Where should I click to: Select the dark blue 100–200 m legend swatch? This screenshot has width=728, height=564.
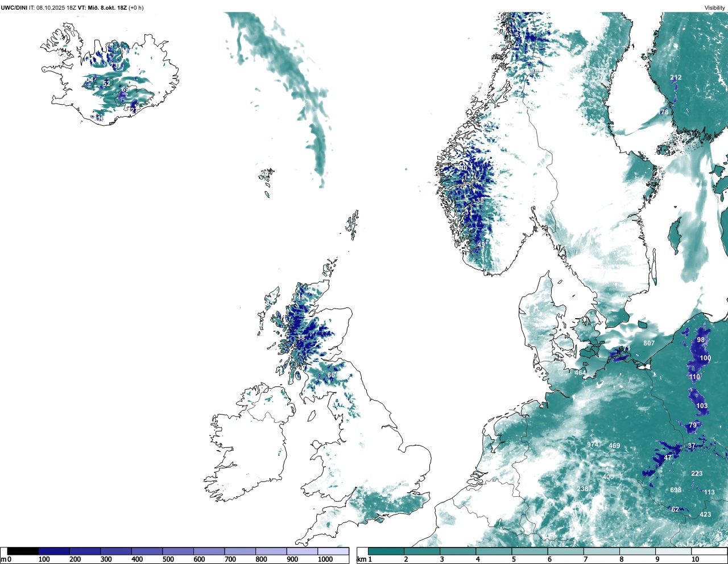tap(54, 551)
